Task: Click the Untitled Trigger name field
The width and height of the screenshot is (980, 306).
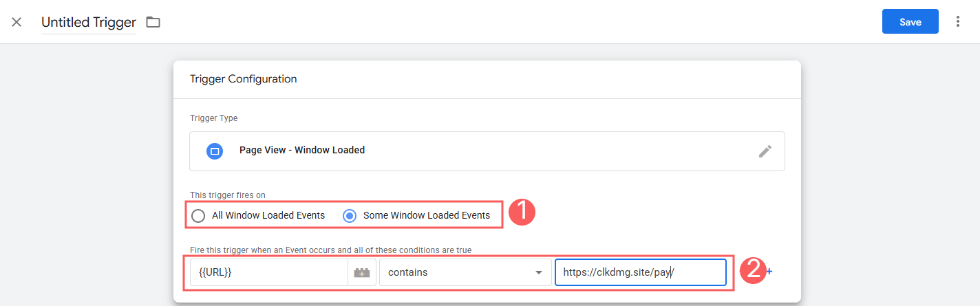Action: [x=89, y=22]
